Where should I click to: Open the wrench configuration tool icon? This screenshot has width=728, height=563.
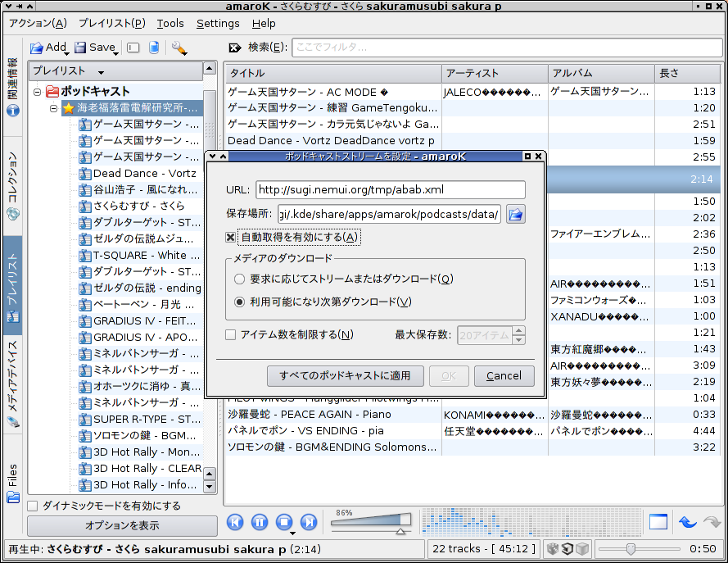(x=179, y=48)
